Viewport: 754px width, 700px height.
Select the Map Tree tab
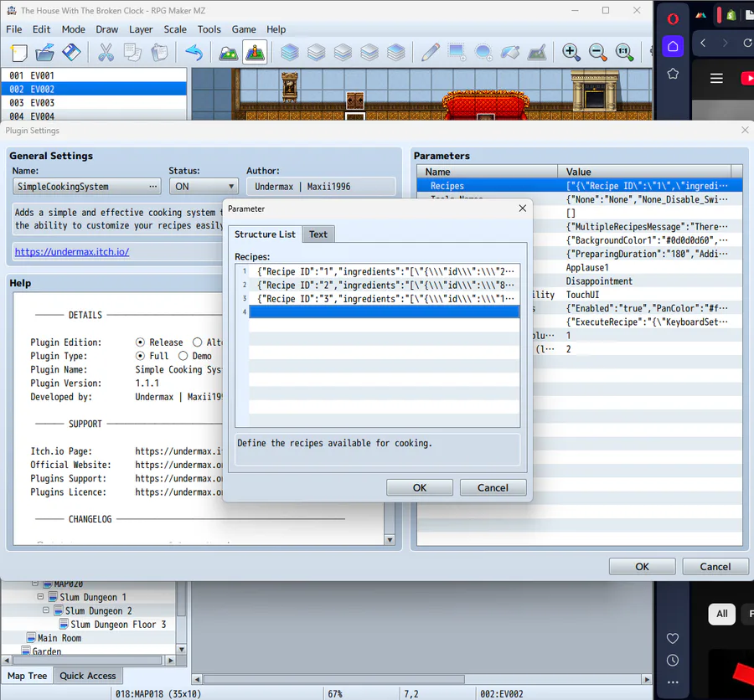click(27, 676)
